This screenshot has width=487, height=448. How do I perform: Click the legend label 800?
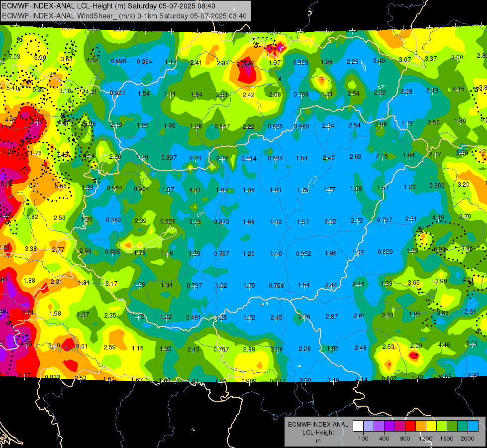pos(405,439)
